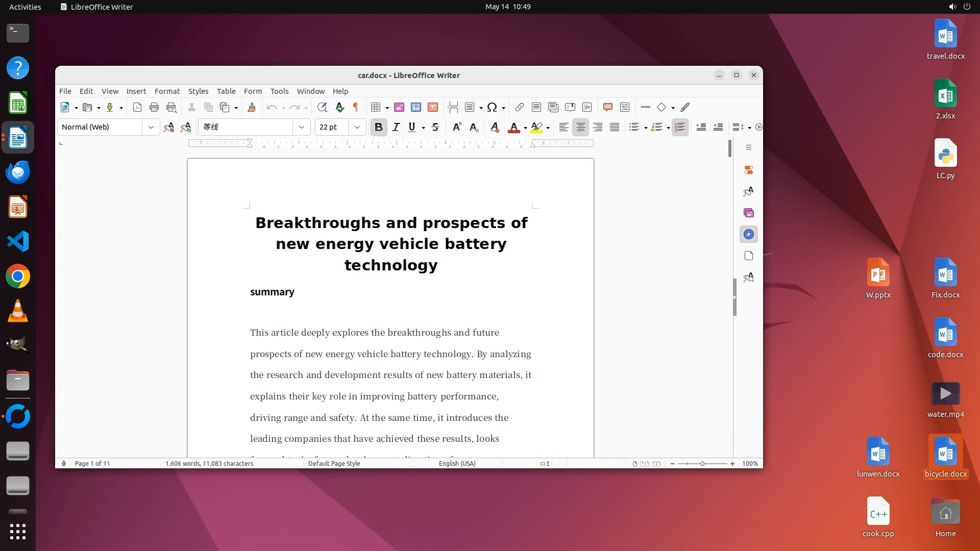The image size is (980, 551).
Task: Click the Insert Image toolbar icon
Action: pos(399,107)
